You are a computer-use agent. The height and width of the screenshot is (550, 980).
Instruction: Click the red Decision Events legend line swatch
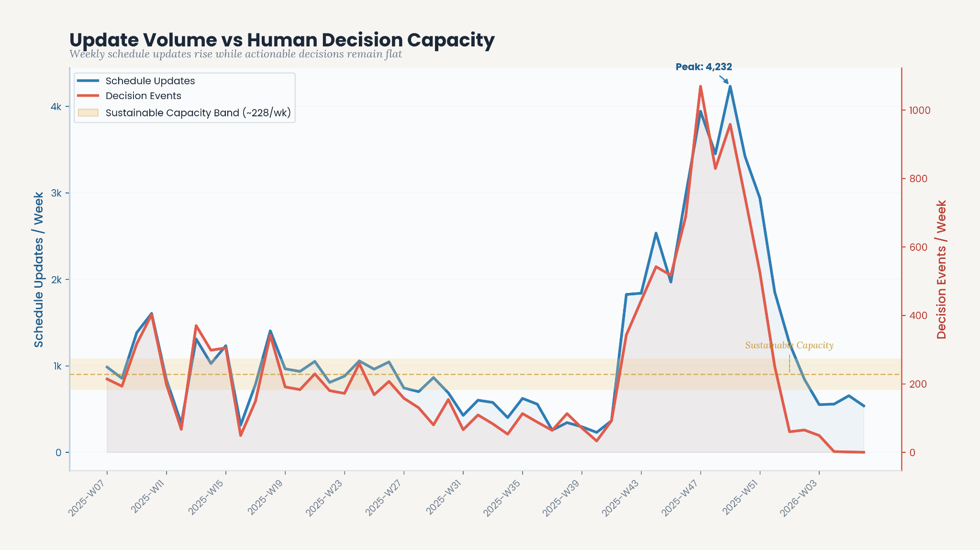[x=88, y=96]
